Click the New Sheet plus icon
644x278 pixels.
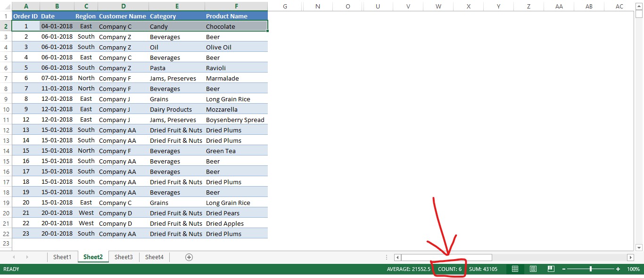[189, 257]
